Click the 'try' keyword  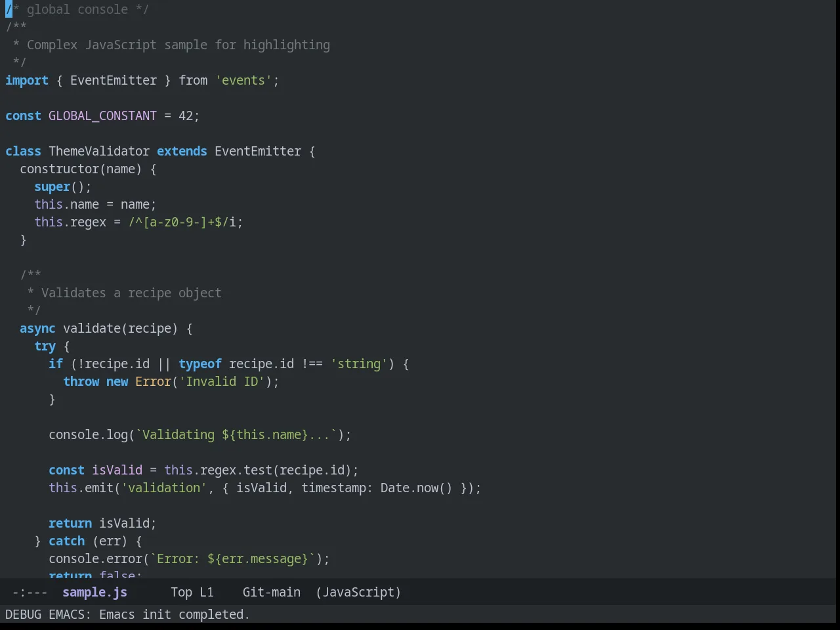(x=45, y=346)
